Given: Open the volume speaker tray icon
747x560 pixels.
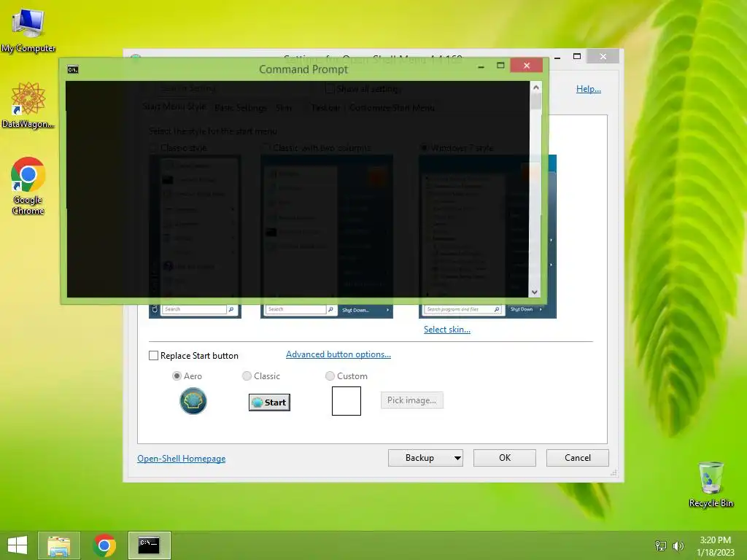Looking at the screenshot, I should (678, 545).
